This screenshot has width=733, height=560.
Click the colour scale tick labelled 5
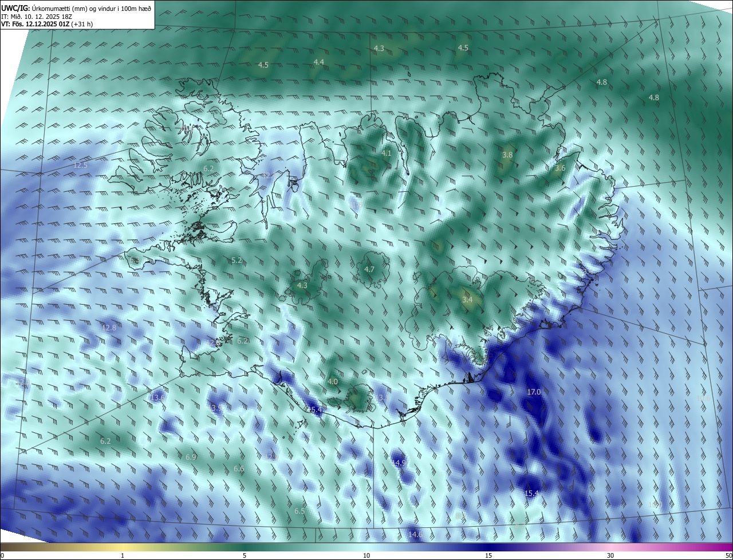click(x=245, y=555)
